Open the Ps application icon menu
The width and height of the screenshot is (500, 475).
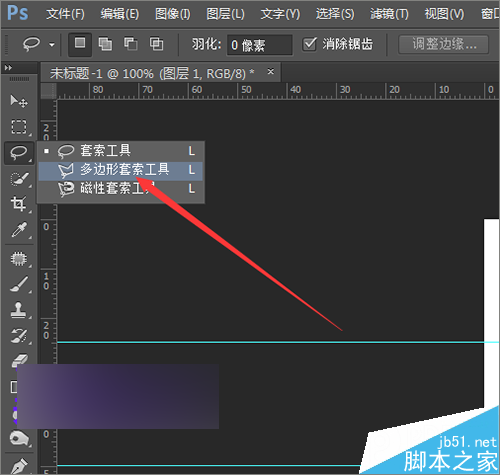pyautogui.click(x=18, y=13)
